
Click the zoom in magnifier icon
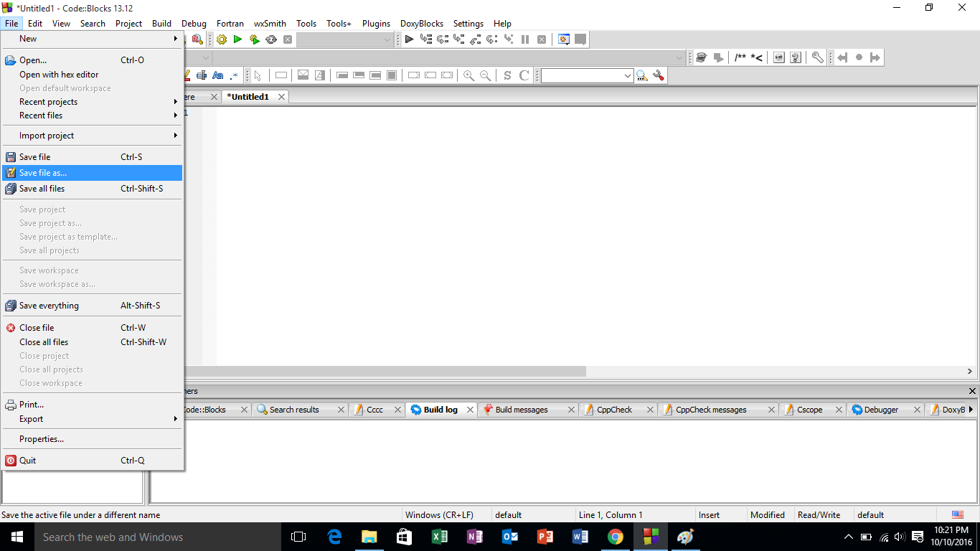click(468, 75)
